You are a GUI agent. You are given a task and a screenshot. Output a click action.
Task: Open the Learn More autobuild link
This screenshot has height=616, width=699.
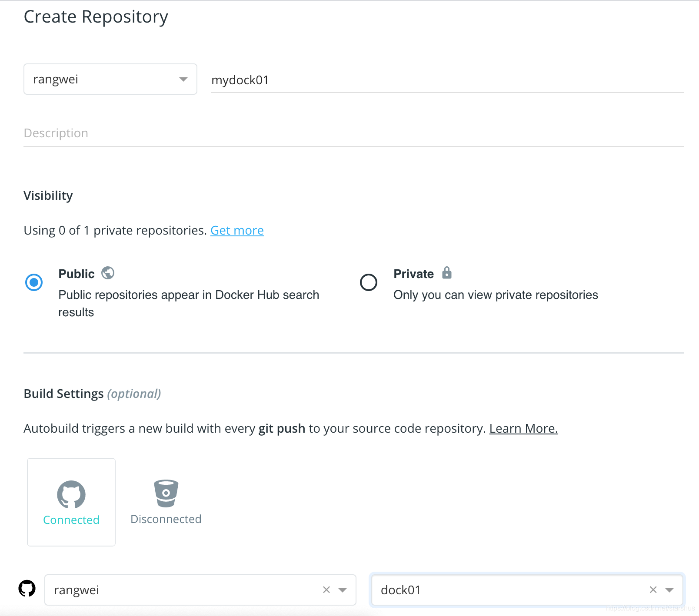[523, 428]
